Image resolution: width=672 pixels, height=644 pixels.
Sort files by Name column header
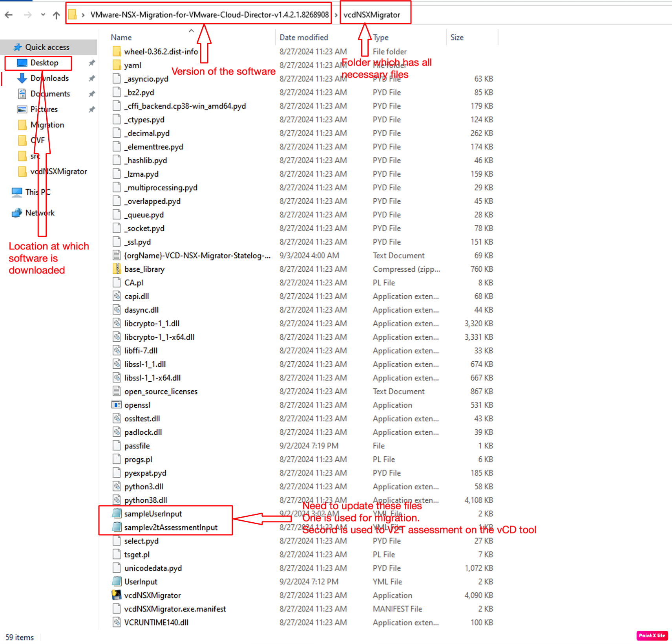tap(121, 37)
